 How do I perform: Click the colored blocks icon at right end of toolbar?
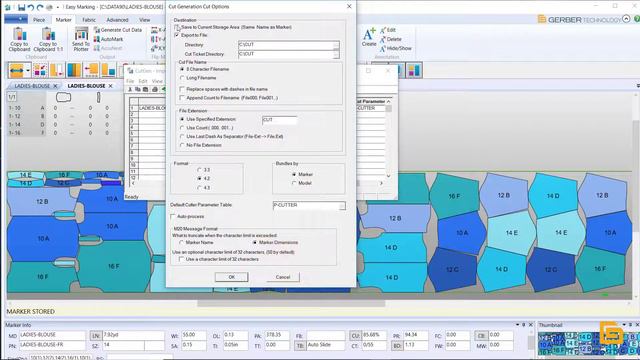(x=413, y=70)
